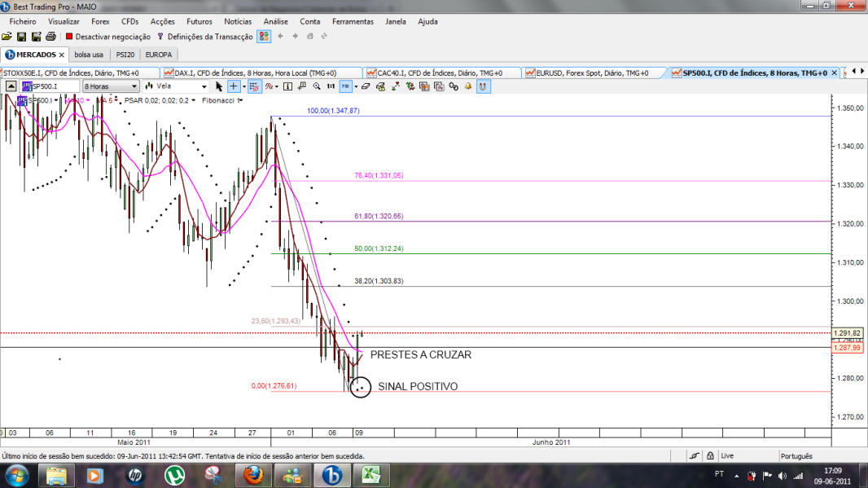Open Firefox from the taskbar
This screenshot has width=868, height=488.
pyautogui.click(x=253, y=475)
